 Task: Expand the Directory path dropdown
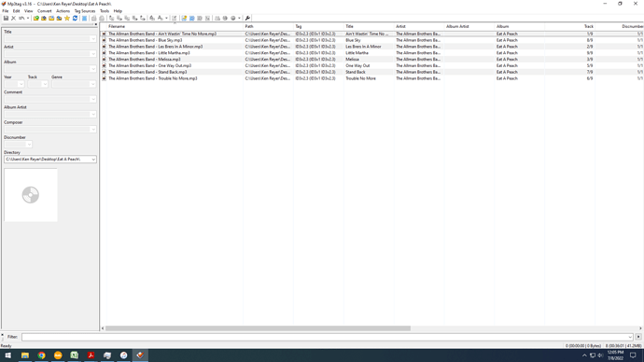click(x=93, y=160)
